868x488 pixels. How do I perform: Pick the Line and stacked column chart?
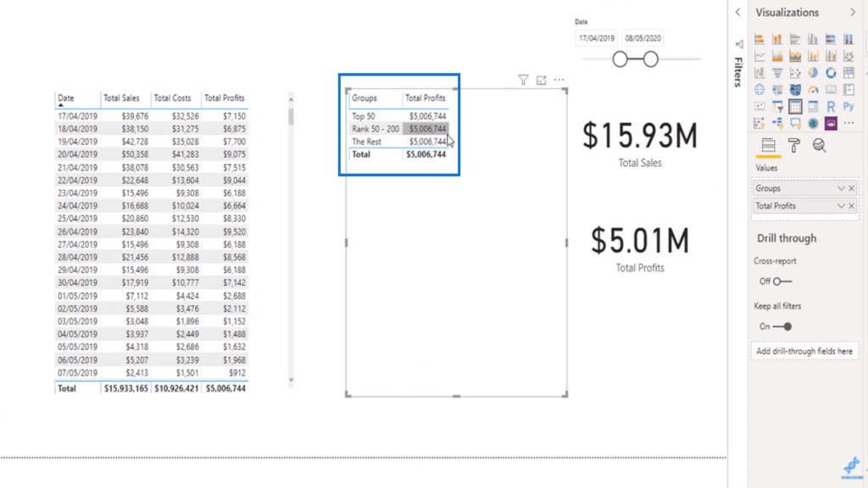pyautogui.click(x=813, y=56)
